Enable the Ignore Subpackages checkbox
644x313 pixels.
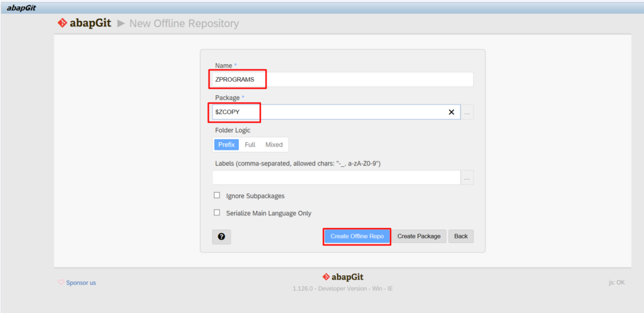(217, 196)
